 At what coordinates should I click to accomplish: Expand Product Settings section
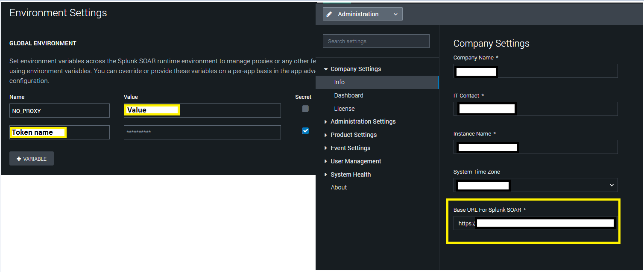pos(353,135)
